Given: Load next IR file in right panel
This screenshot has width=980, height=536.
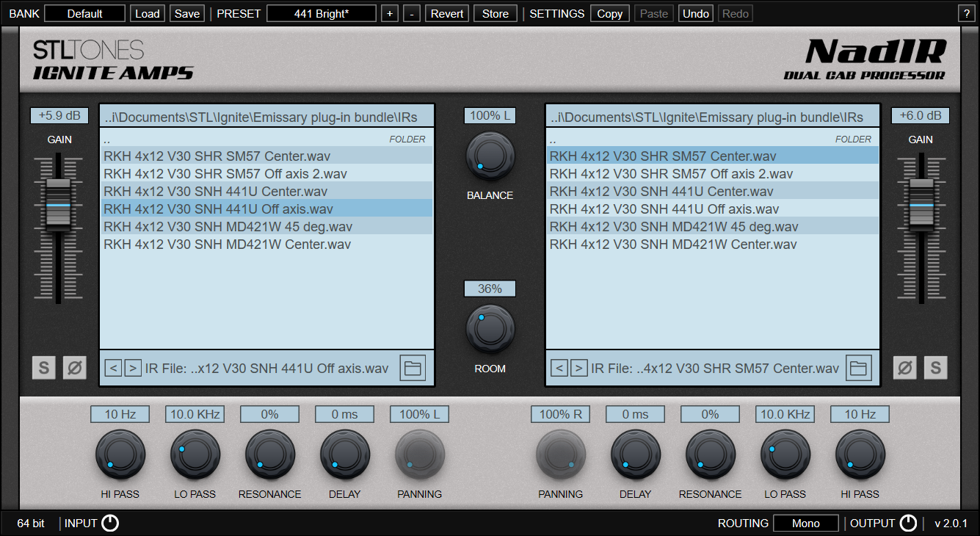Looking at the screenshot, I should [x=579, y=368].
